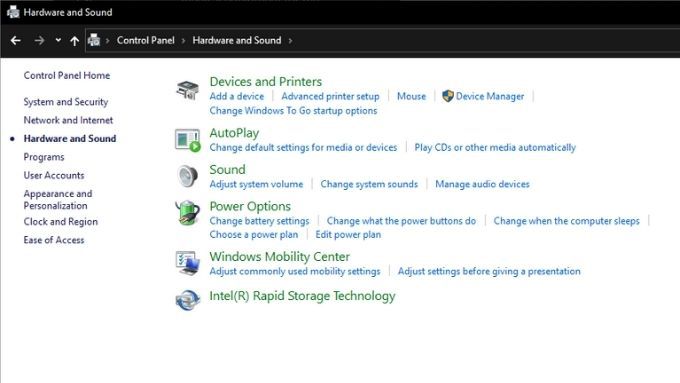Image resolution: width=680 pixels, height=383 pixels.
Task: Open the Devices and Printers icon
Action: pos(187,90)
